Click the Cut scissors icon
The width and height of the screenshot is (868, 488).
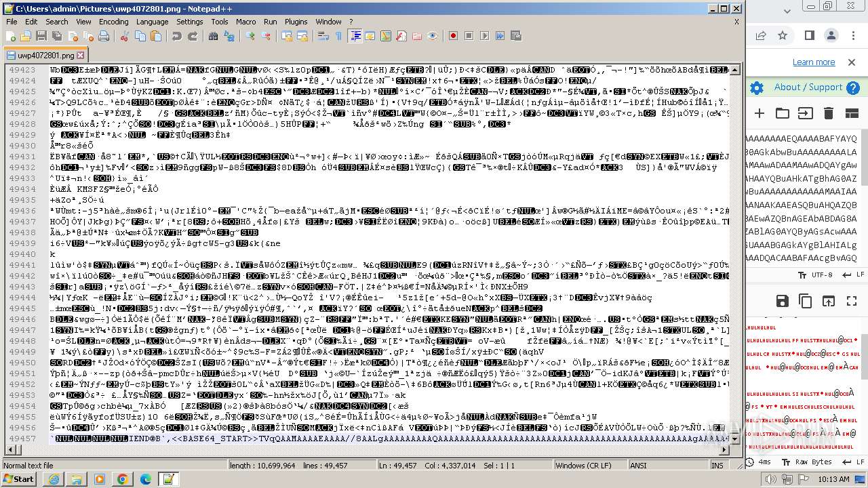coord(125,36)
